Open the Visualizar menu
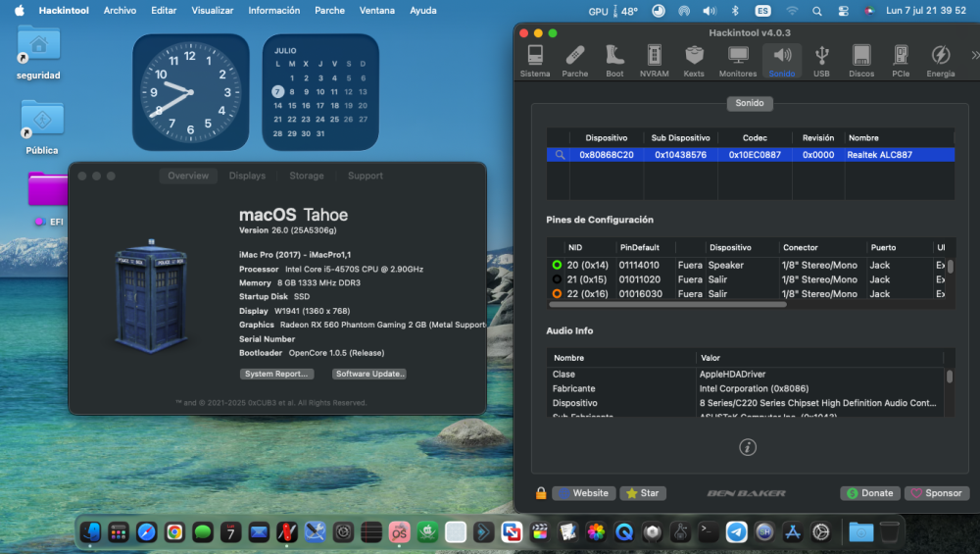This screenshot has width=980, height=554. pos(213,11)
